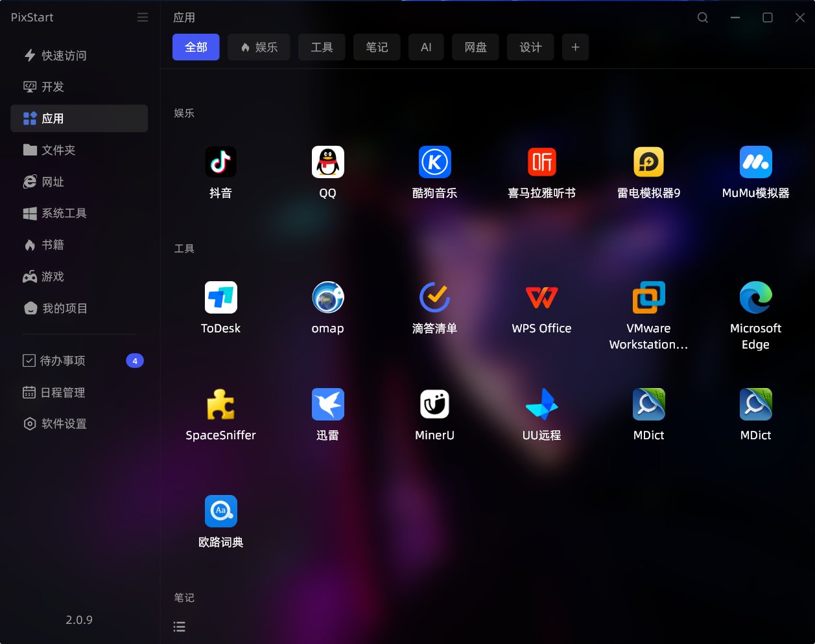
Task: Click the search magnifier icon
Action: click(x=702, y=17)
